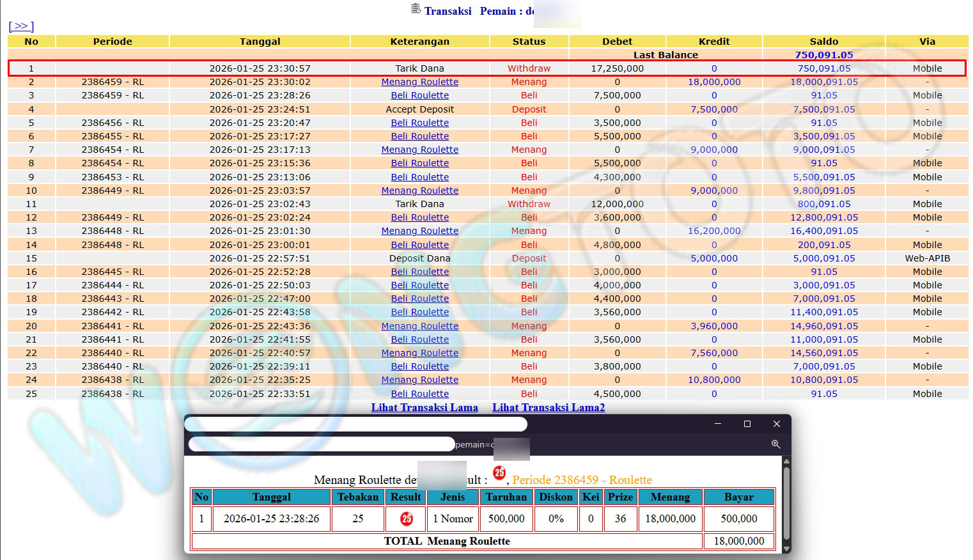
Task: Close the roulette result popup window
Action: 776,424
